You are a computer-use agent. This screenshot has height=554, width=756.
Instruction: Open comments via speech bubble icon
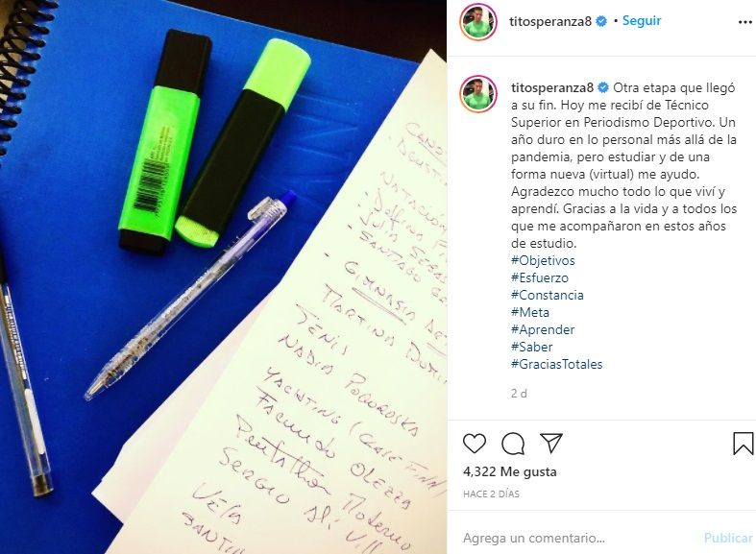[x=513, y=444]
